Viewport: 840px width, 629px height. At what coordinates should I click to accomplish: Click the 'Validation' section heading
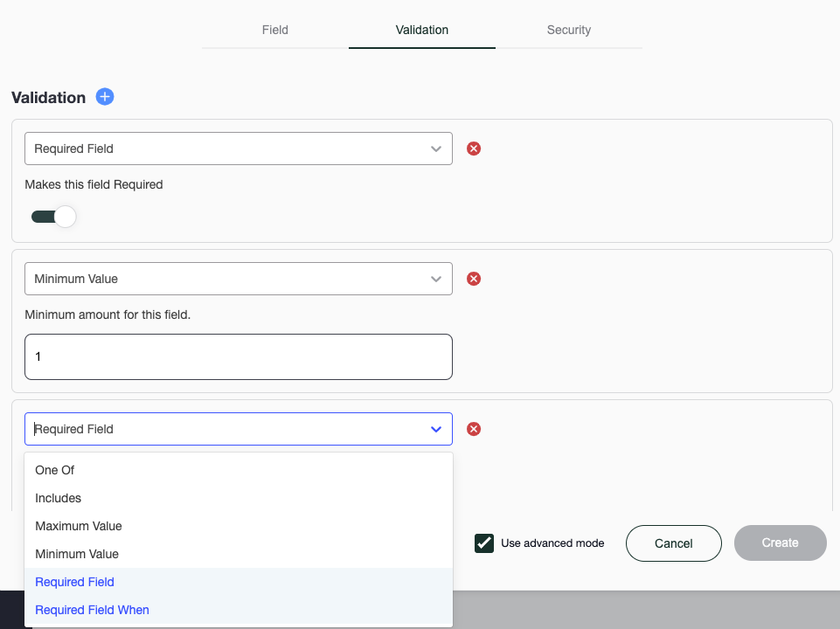coord(48,98)
